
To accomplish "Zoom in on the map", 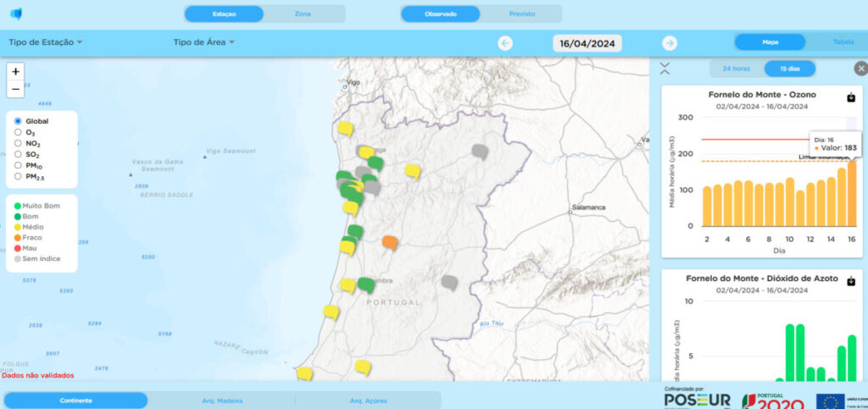I will click(x=15, y=71).
